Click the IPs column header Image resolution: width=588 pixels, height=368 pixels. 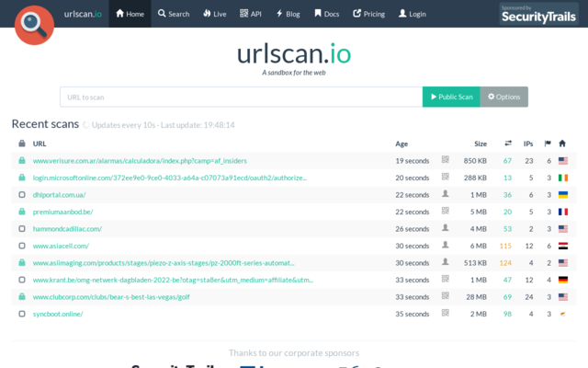(x=528, y=144)
